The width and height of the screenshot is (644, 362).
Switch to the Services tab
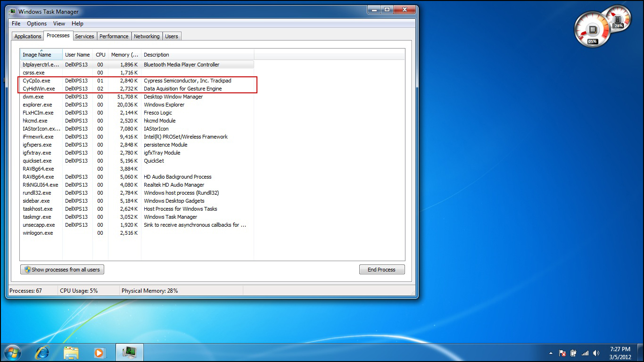point(84,36)
